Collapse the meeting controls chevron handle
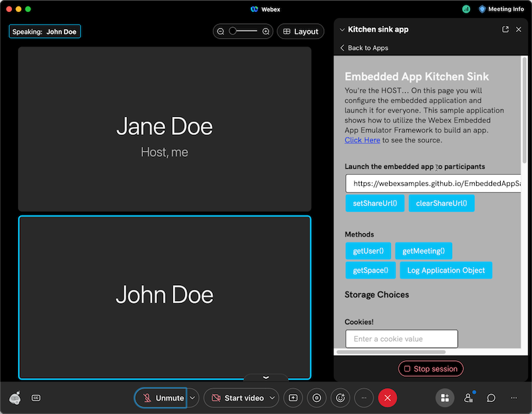Screen dimensions: 532x414 point(266,377)
